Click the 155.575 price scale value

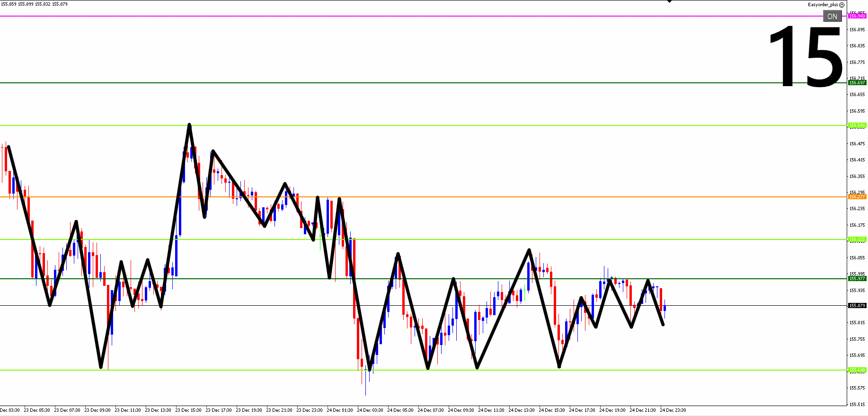(x=857, y=388)
